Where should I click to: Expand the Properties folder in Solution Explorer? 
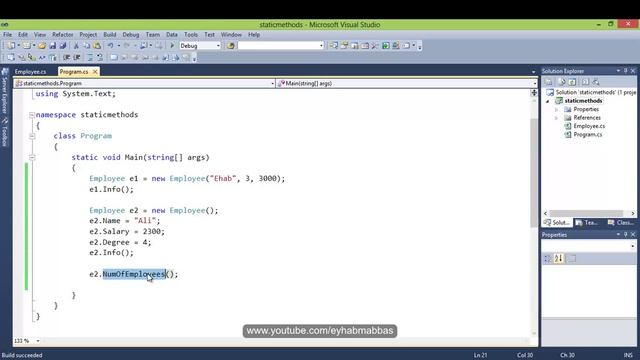coord(556,109)
